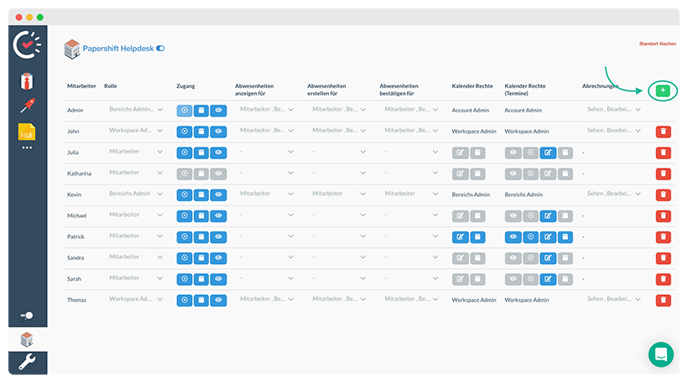The height and width of the screenshot is (383, 688).
Task: Toggle eye visibility access for Julia
Action: 219,152
